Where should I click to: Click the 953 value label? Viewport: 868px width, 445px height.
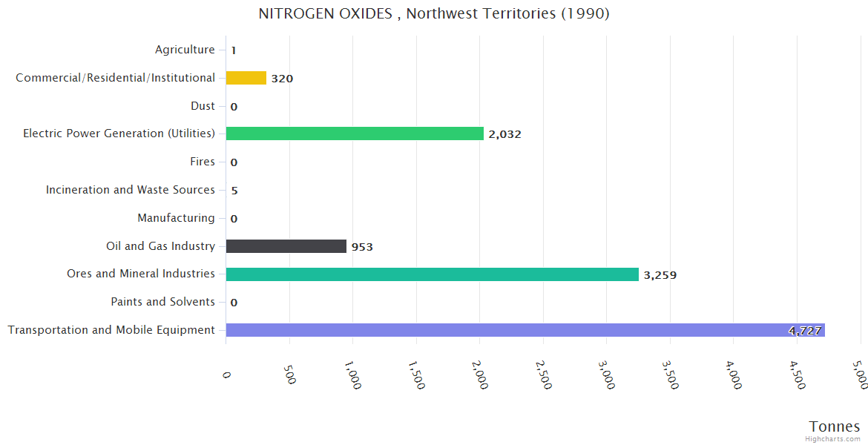click(x=362, y=247)
